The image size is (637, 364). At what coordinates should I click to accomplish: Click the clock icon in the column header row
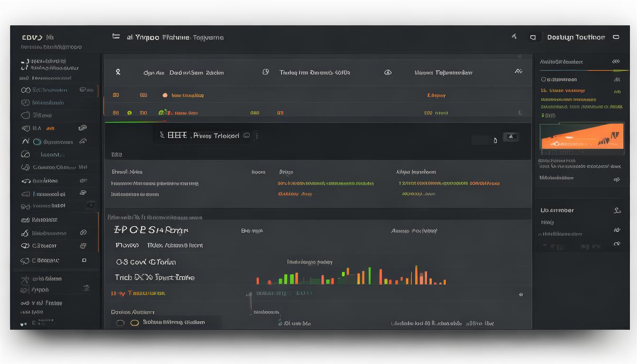[x=266, y=72]
